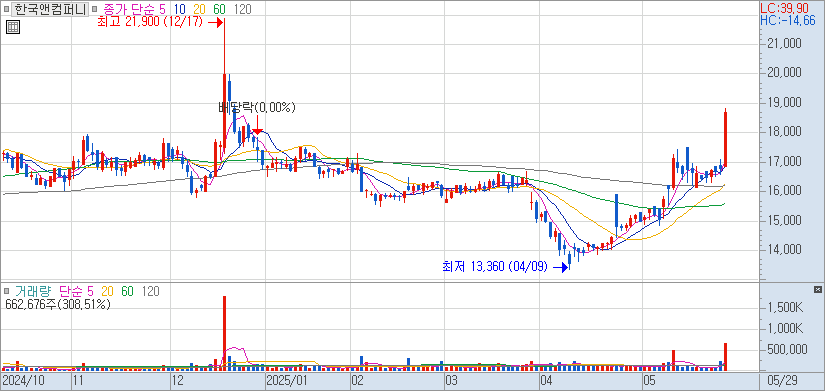Click the 배당락(0,00%) ex-dividend annotation

tap(257, 108)
